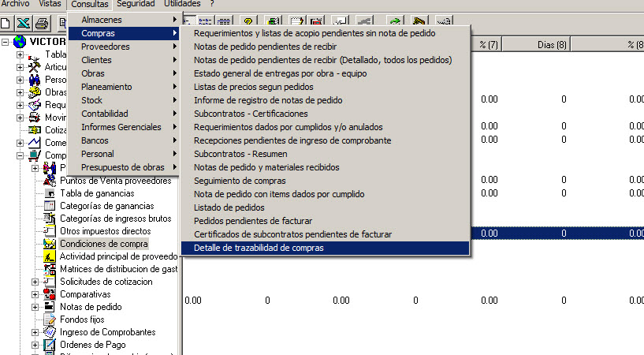Image resolution: width=644 pixels, height=355 pixels.
Task: Click the Comparativas tree icon
Action: coord(49,294)
